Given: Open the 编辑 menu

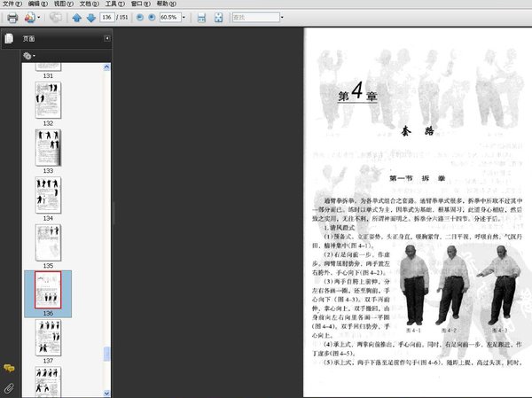Looking at the screenshot, I should pos(37,4).
